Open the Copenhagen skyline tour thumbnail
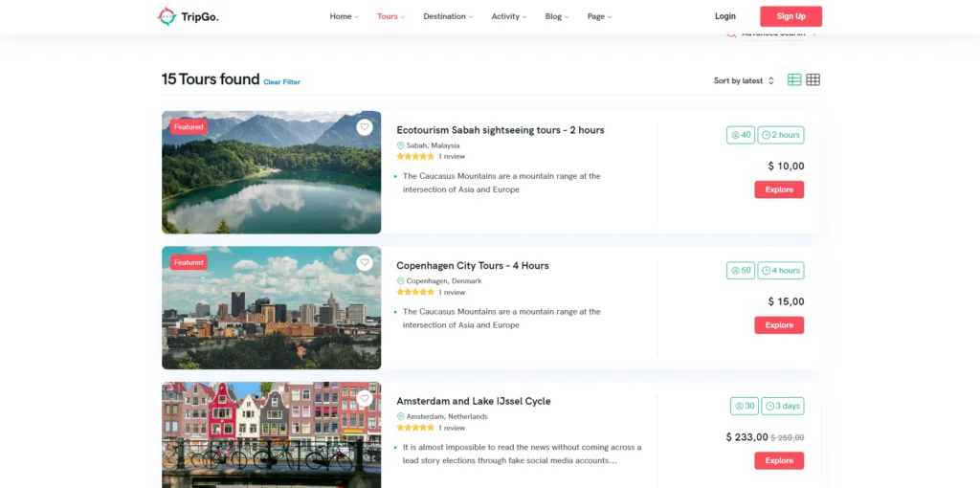980x488 pixels. click(271, 308)
